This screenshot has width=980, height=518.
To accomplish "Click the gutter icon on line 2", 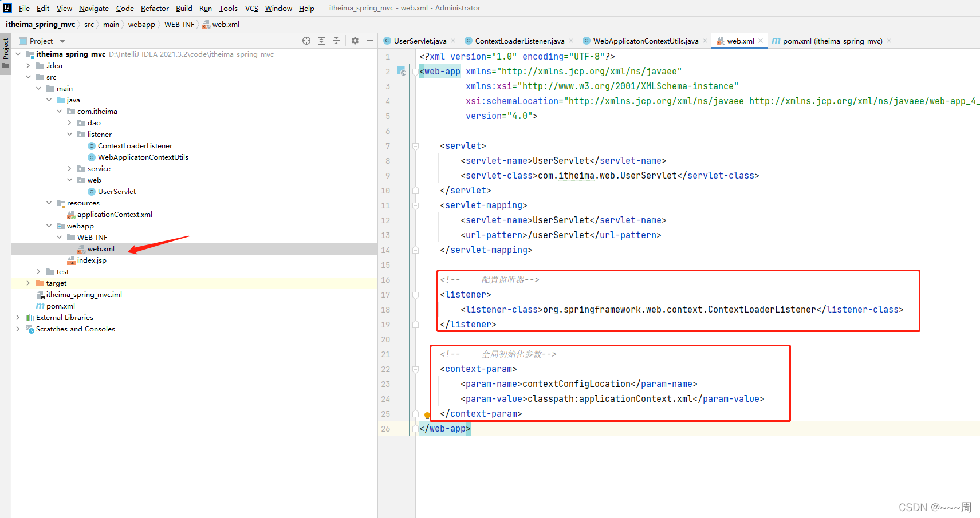I will tap(402, 72).
